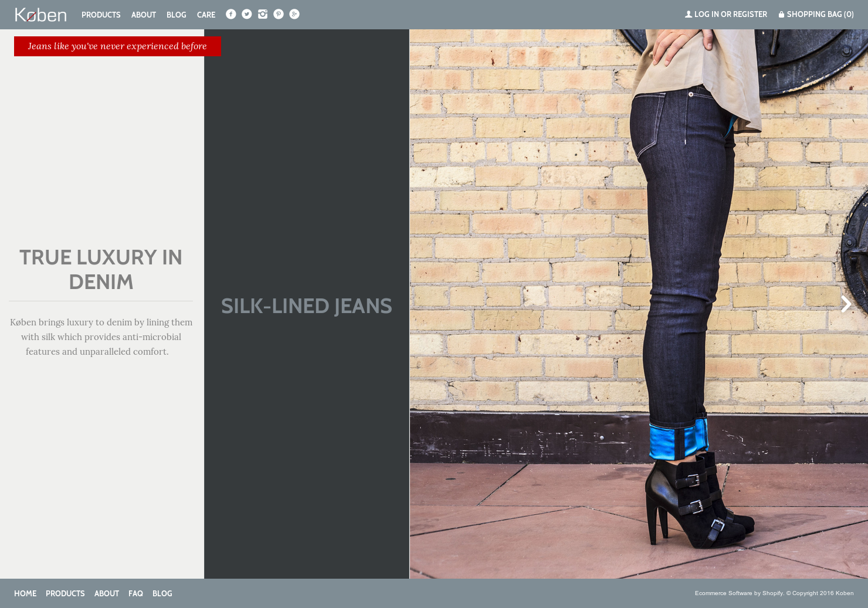The width and height of the screenshot is (868, 608).
Task: Go HOME via the footer link
Action: click(25, 593)
